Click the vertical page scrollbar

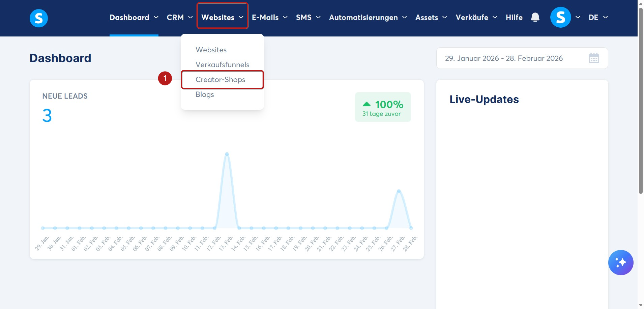click(x=641, y=101)
